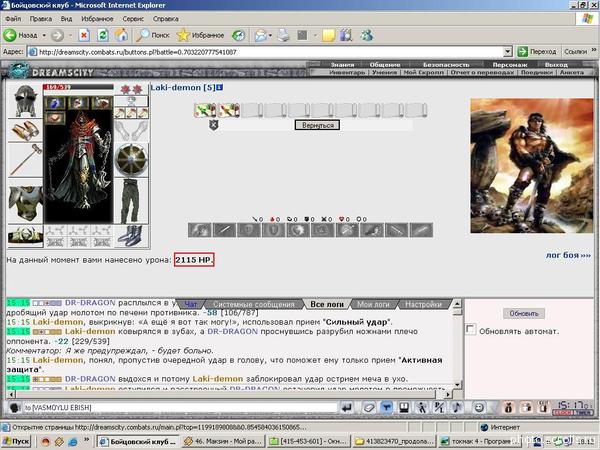Click the IE Refresh button
Viewport: 600px width, 450px height.
(103, 35)
